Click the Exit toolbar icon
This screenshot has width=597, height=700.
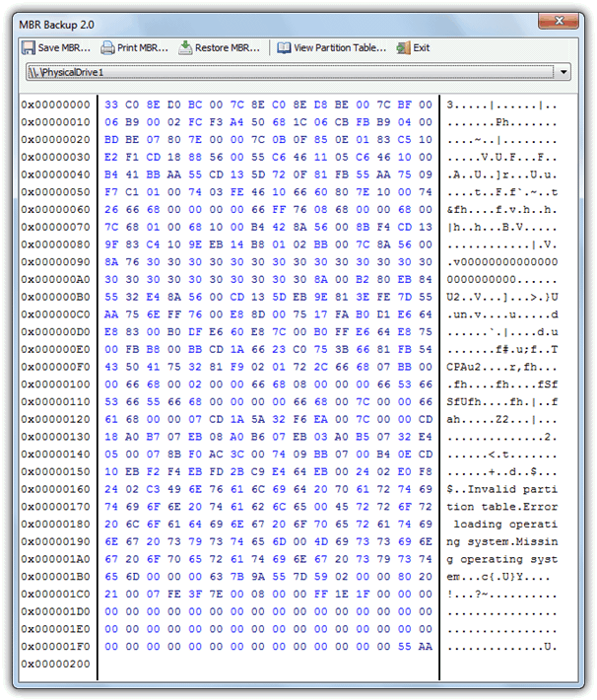point(403,47)
